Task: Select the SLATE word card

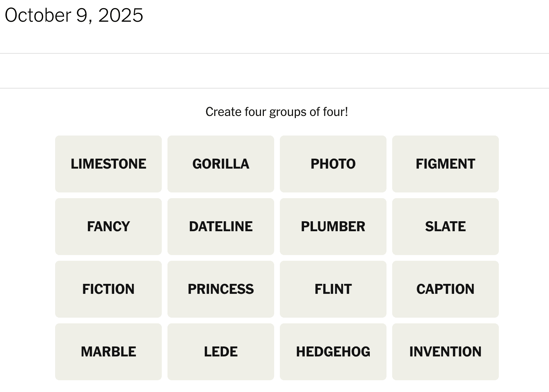Action: [446, 227]
